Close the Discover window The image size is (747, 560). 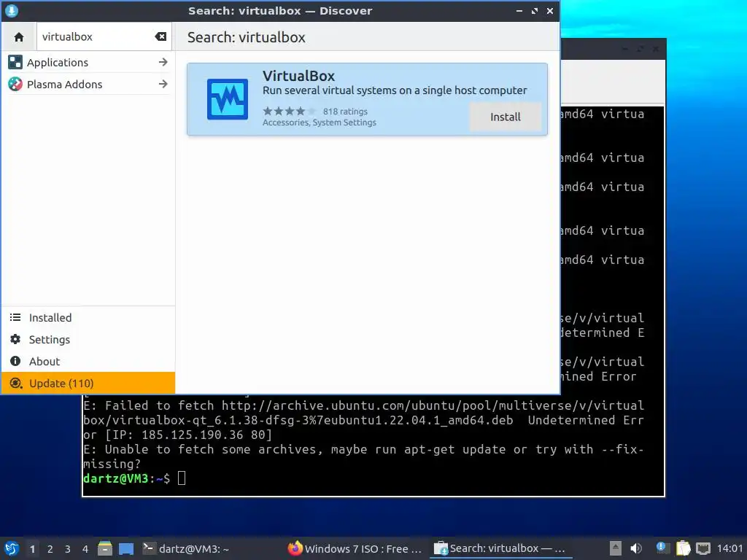tap(550, 11)
